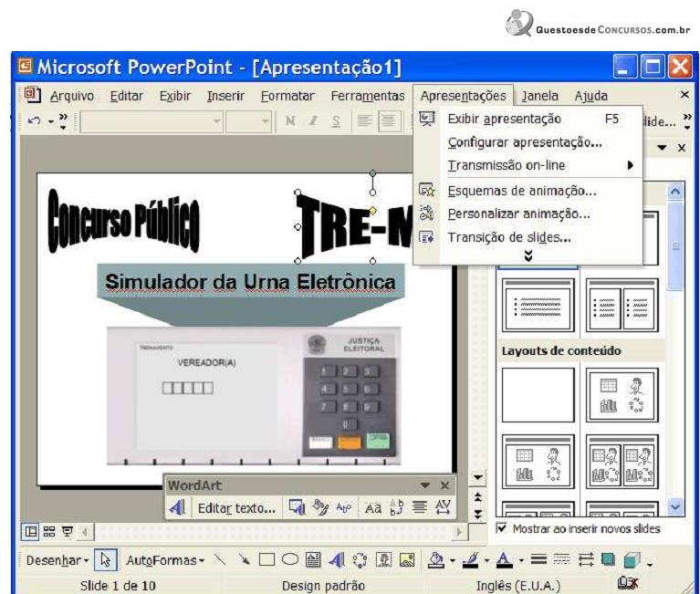Click the Line Style icon
The height and width of the screenshot is (594, 700).
click(538, 559)
